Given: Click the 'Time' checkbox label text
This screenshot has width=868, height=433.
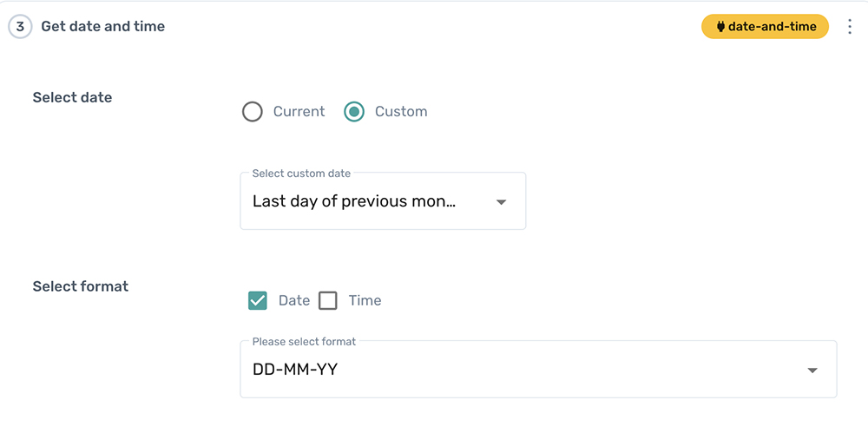Looking at the screenshot, I should click(365, 301).
